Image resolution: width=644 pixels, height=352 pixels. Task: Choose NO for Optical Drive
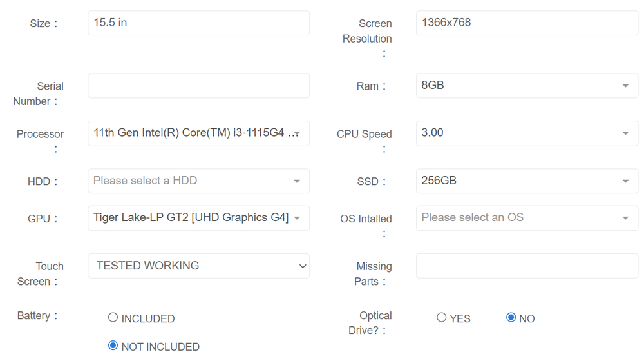click(x=511, y=318)
